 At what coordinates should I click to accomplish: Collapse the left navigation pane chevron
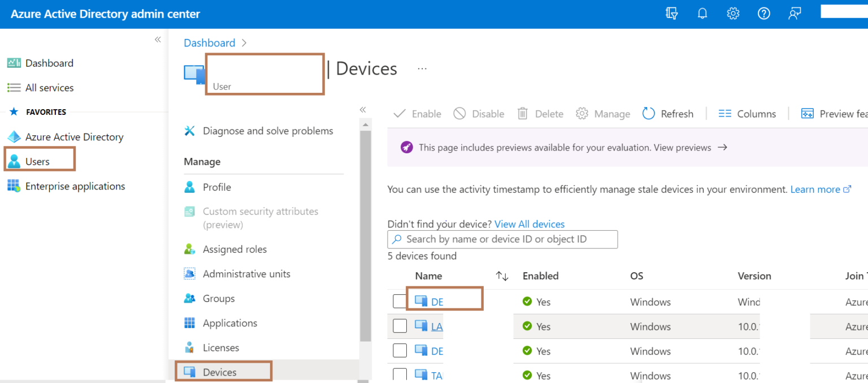157,39
